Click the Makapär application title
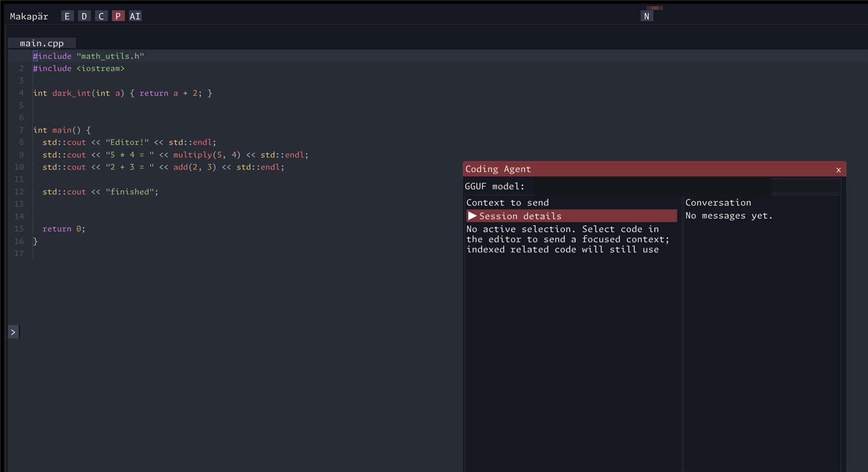Viewport: 868px width, 472px height. (29, 16)
